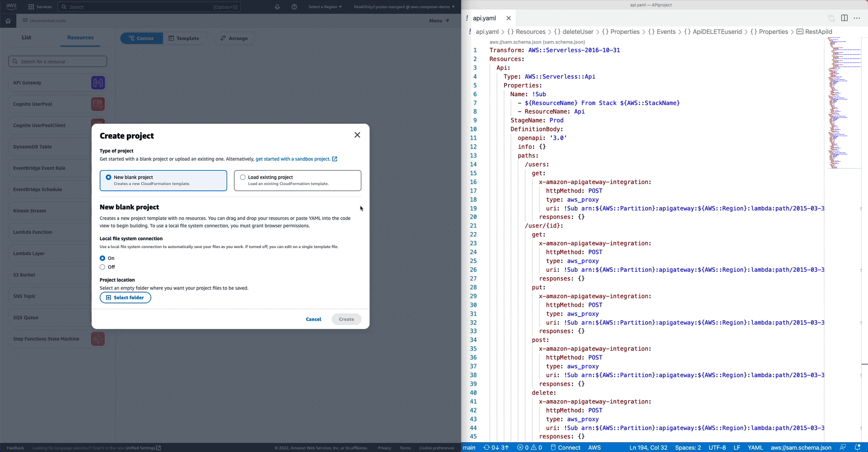Click the search resources input field
This screenshot has width=868, height=452.
[x=57, y=62]
